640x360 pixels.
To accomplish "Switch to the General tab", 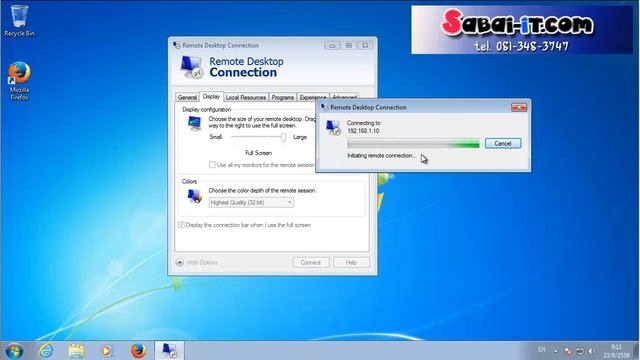I will pyautogui.click(x=187, y=98).
